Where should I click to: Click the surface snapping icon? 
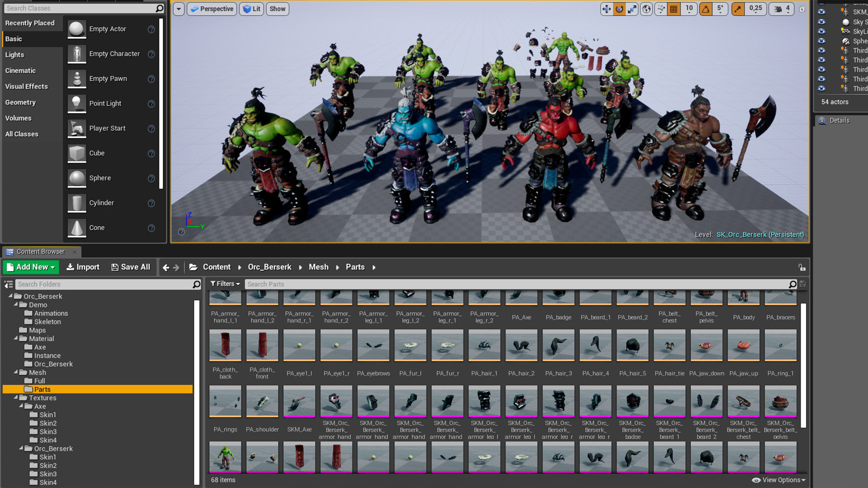coord(661,9)
